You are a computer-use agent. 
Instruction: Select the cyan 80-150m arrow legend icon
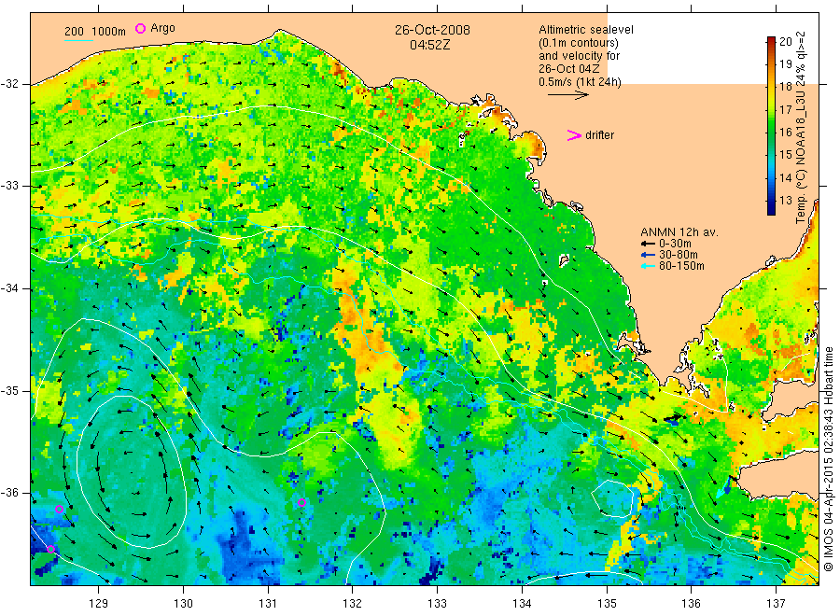pos(649,266)
